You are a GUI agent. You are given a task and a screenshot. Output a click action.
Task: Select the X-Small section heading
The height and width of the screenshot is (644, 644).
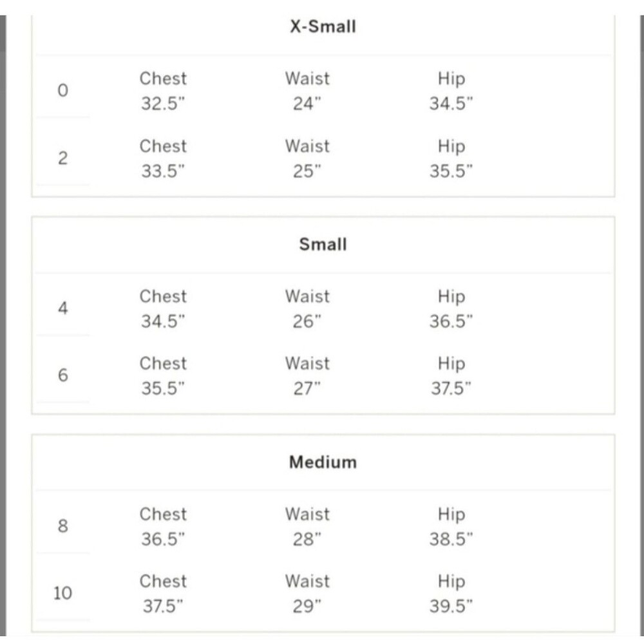pyautogui.click(x=323, y=26)
